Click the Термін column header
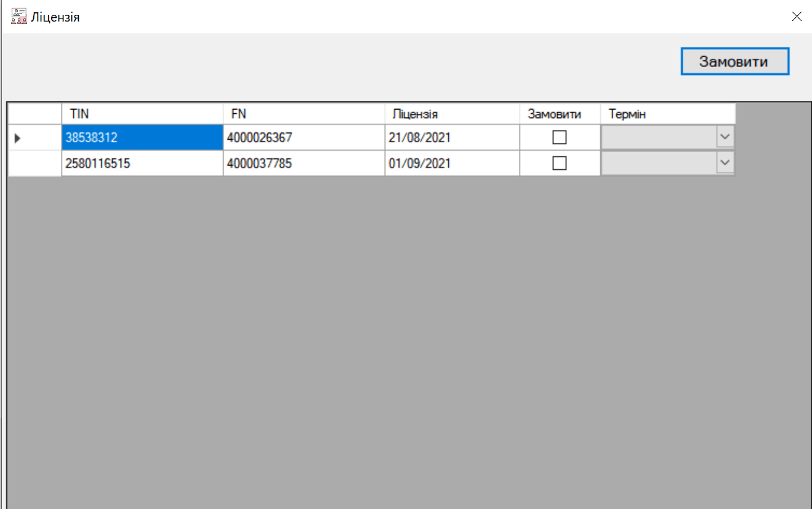This screenshot has width=812, height=509. [667, 114]
